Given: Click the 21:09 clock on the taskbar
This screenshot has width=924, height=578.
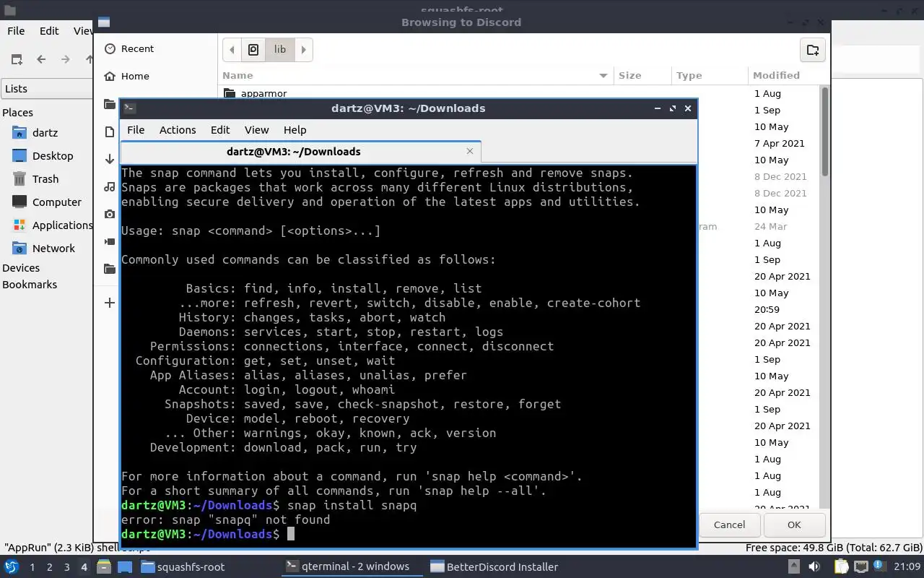Looking at the screenshot, I should 906,567.
